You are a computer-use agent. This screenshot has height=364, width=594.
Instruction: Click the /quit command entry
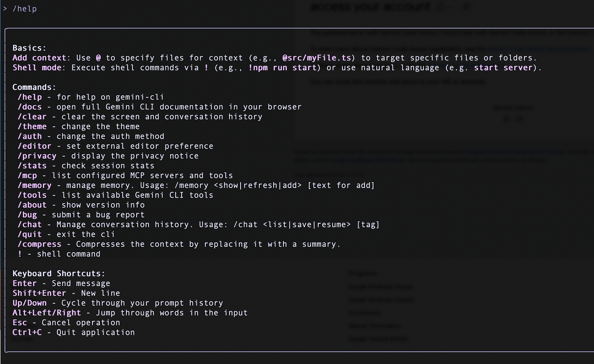66,234
